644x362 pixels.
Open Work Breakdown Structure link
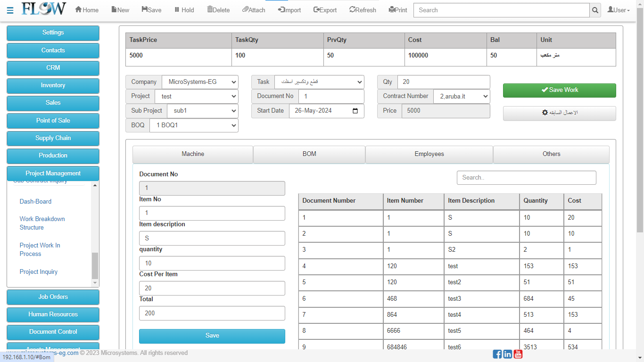click(x=42, y=223)
